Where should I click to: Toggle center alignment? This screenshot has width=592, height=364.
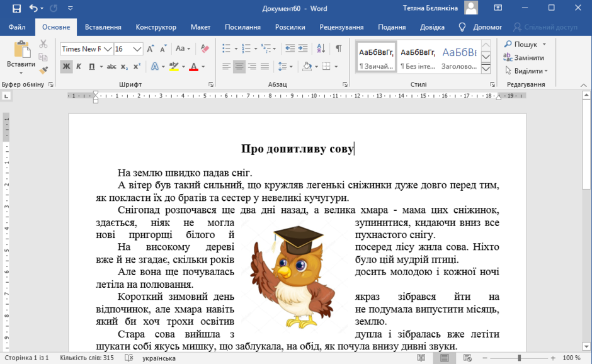(x=239, y=67)
